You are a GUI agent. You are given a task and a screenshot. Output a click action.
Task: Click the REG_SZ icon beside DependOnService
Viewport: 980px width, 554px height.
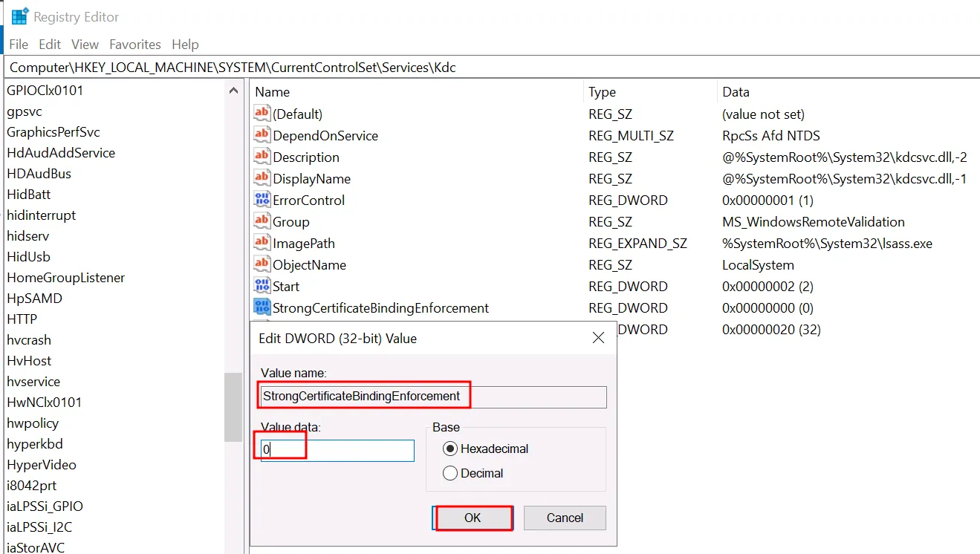coord(263,135)
